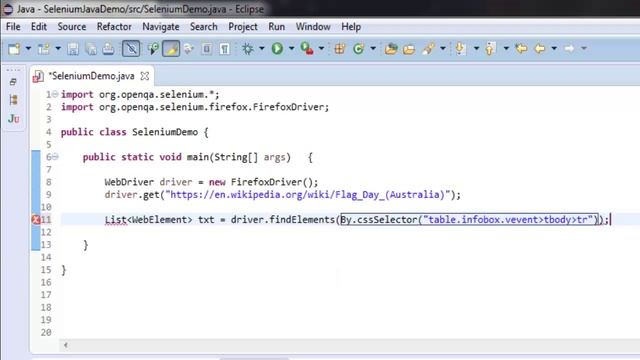This screenshot has height=360, width=640.
Task: Click the Restore view icon in left sidebar
Action: tap(13, 82)
